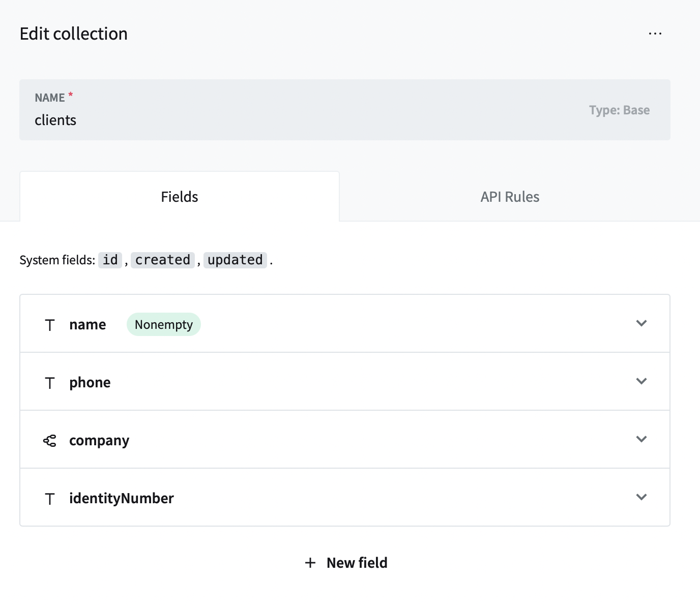Image resolution: width=700 pixels, height=611 pixels.
Task: Expand the name field settings
Action: 641,323
